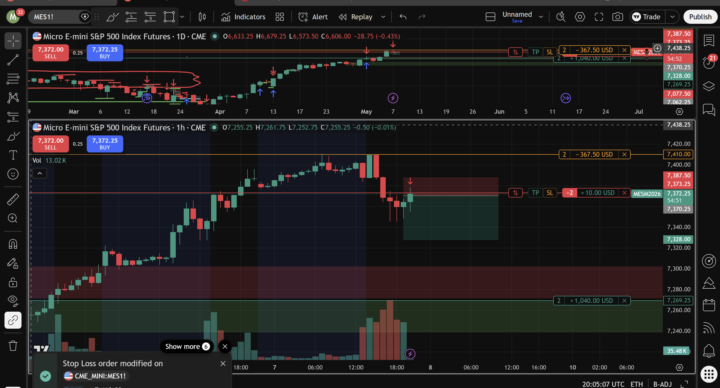The width and height of the screenshot is (720, 388).
Task: Dismiss all notifications beside Show more
Action: click(225, 346)
